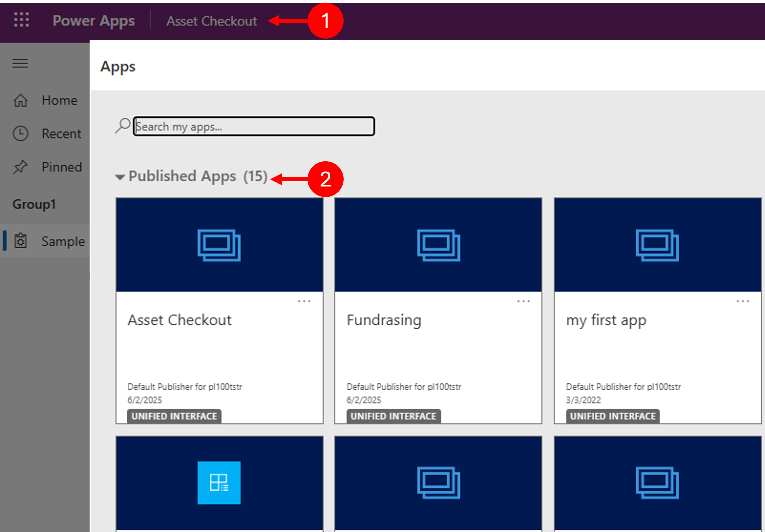Collapse the Published Apps section

[x=120, y=177]
